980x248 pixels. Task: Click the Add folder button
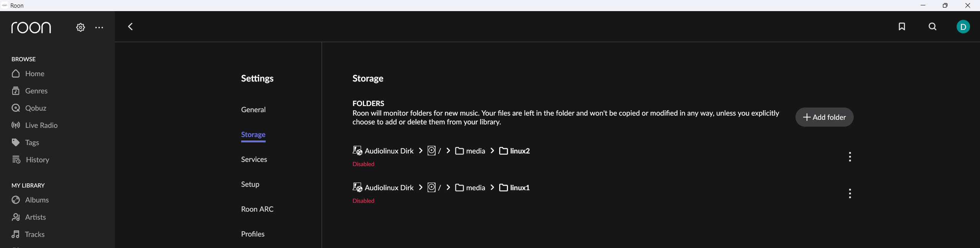[824, 117]
